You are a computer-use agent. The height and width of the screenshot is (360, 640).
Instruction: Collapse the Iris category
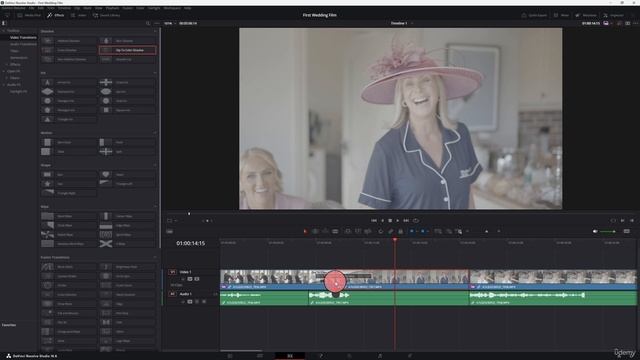(x=155, y=73)
